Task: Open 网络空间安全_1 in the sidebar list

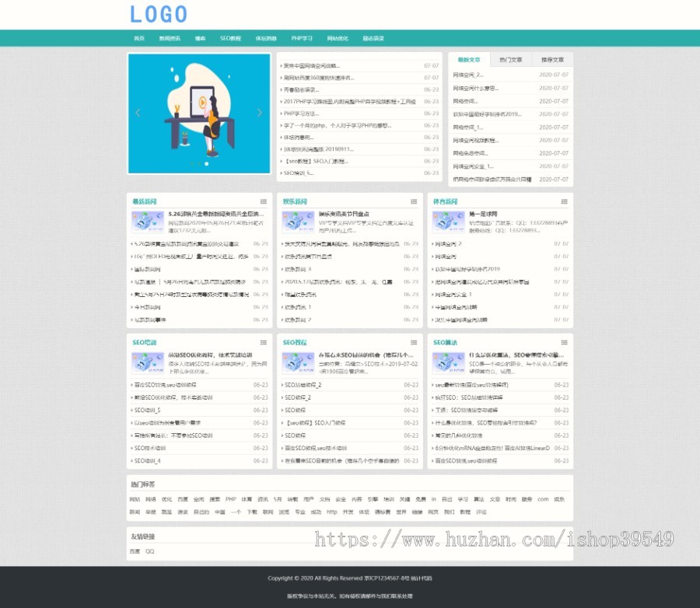Action: (473, 166)
